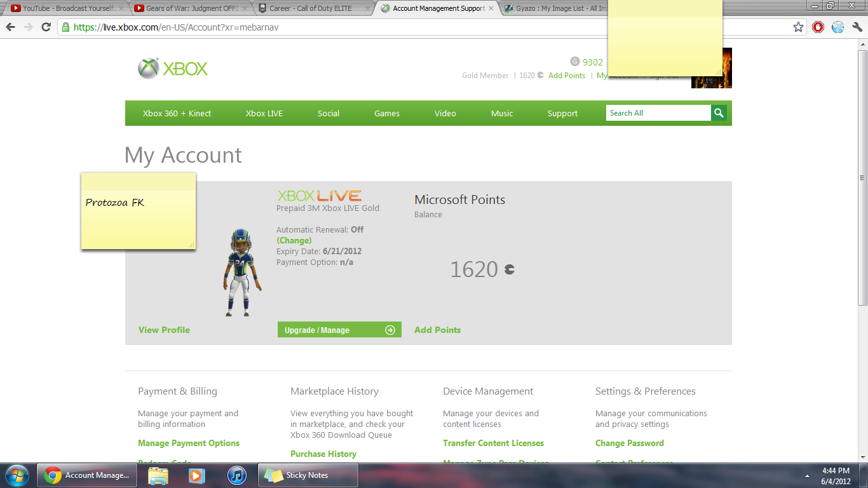
Task: Click the 'Gold Member' text in header
Action: pyautogui.click(x=485, y=76)
